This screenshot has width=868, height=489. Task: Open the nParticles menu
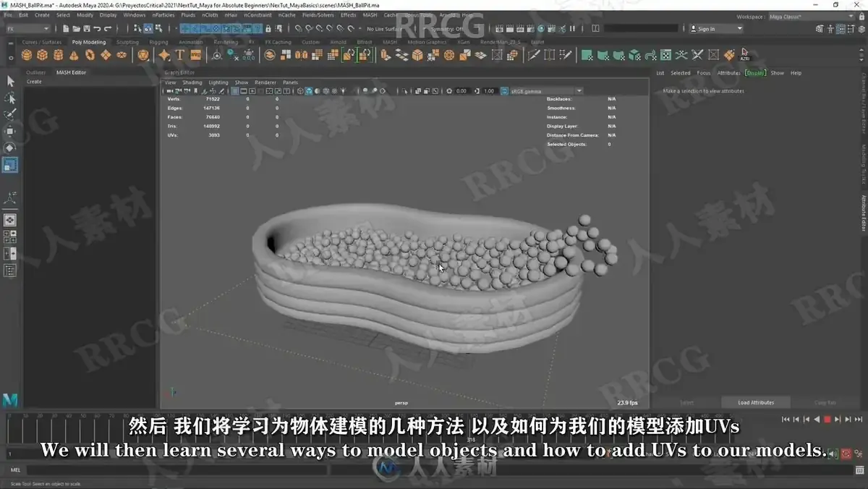click(x=163, y=14)
